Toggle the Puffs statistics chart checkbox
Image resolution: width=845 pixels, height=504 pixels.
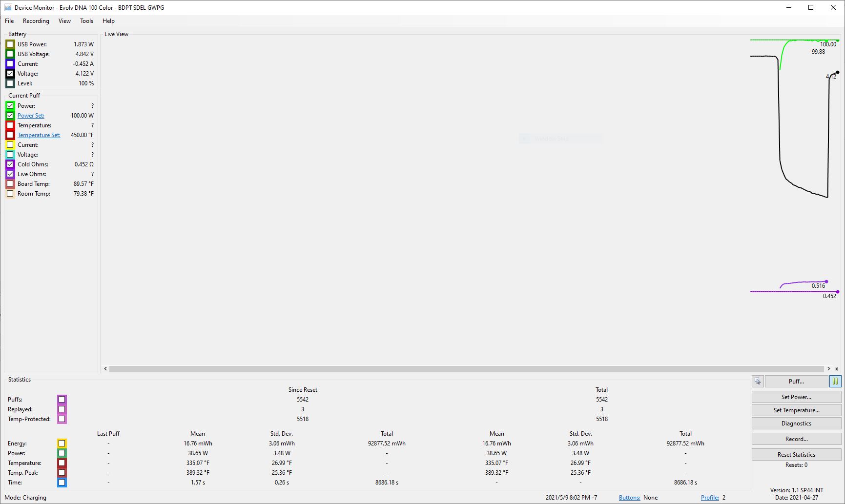pos(62,400)
